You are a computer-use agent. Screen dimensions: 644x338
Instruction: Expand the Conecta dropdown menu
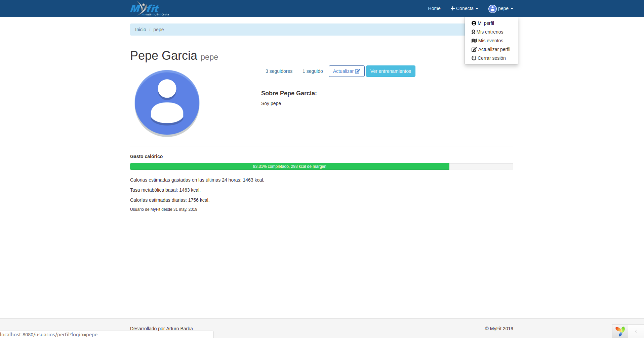(464, 8)
